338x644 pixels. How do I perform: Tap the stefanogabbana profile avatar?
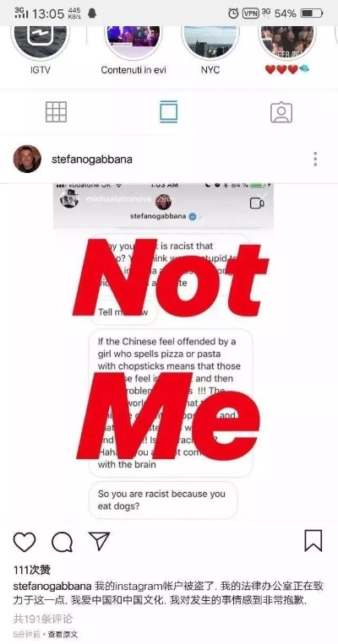click(x=27, y=159)
